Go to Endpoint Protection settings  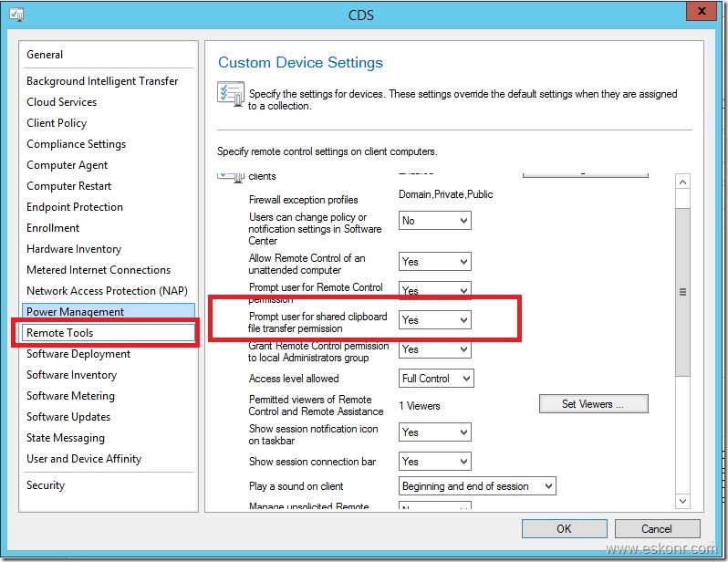(75, 207)
